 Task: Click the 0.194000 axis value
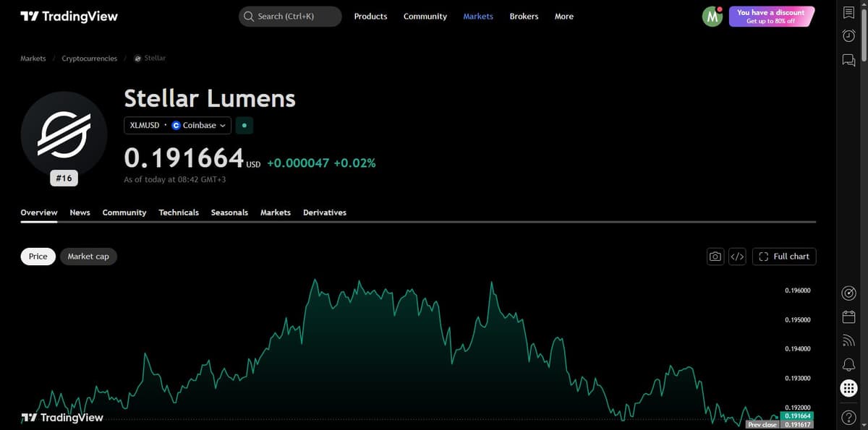click(798, 349)
